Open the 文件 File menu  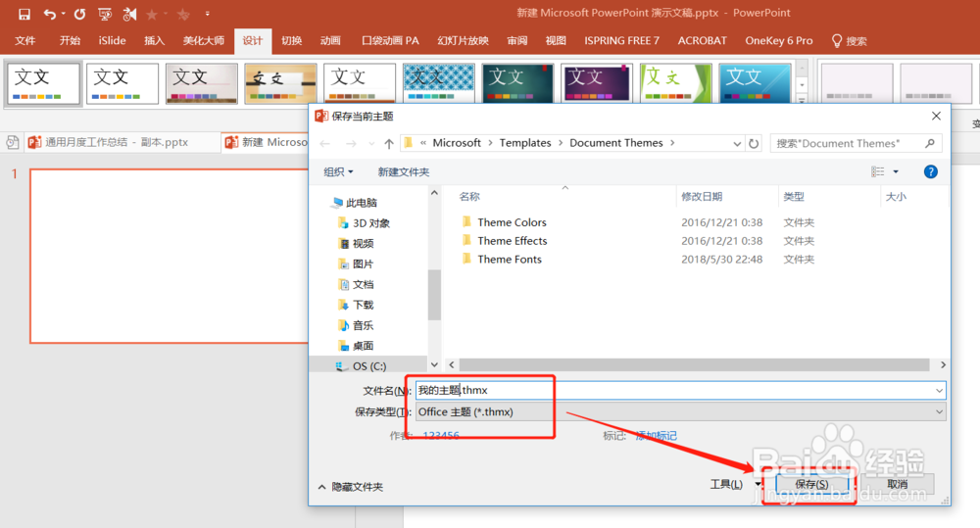[x=25, y=40]
